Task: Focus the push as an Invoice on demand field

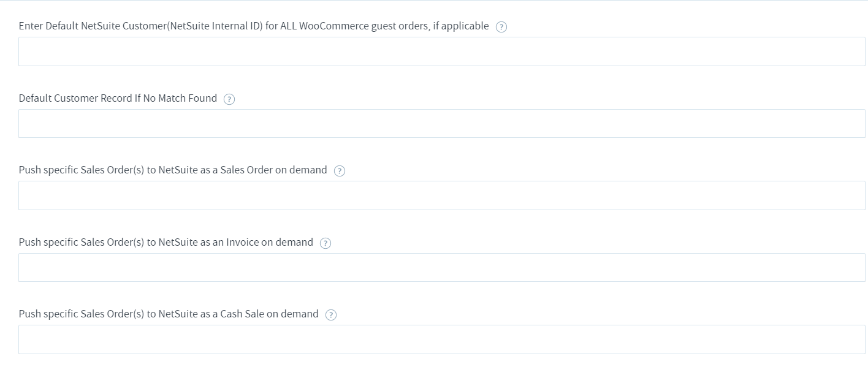Action: [442, 267]
